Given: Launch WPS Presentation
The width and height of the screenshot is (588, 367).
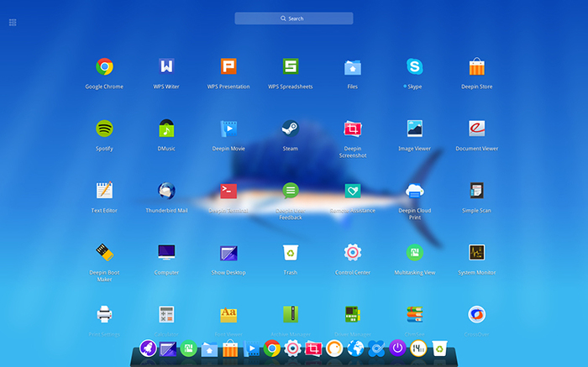Looking at the screenshot, I should pos(228,66).
